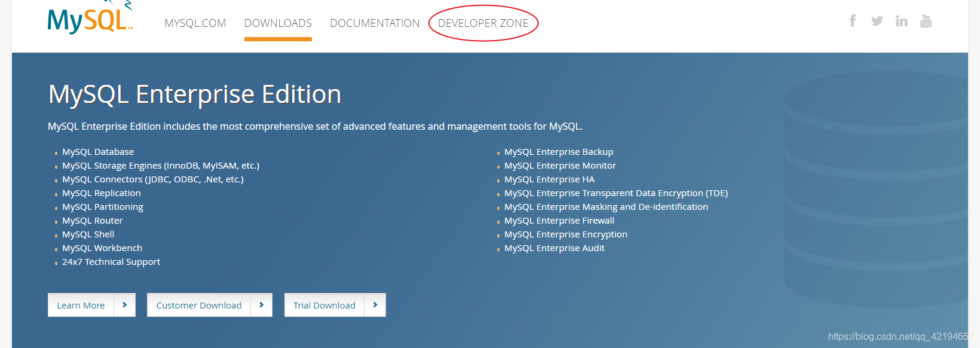Click MySQL Partitioning list item
Image resolution: width=980 pixels, height=348 pixels.
coord(103,207)
